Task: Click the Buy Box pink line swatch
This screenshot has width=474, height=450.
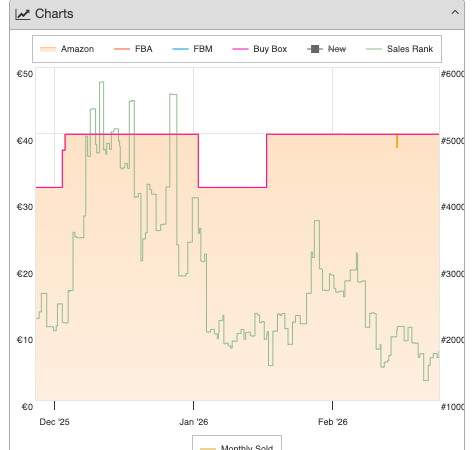Action: (240, 49)
